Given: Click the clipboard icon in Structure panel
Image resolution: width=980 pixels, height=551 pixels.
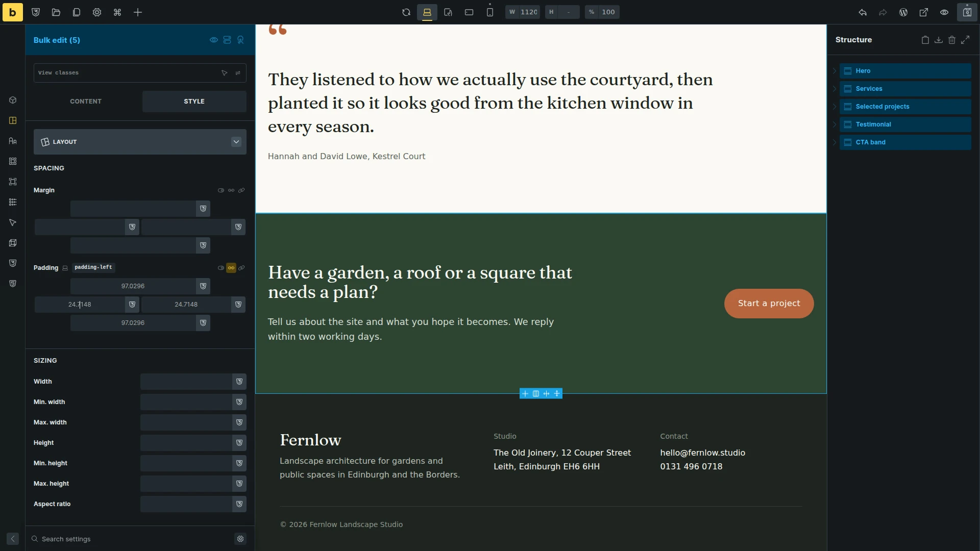Looking at the screenshot, I should [x=925, y=40].
